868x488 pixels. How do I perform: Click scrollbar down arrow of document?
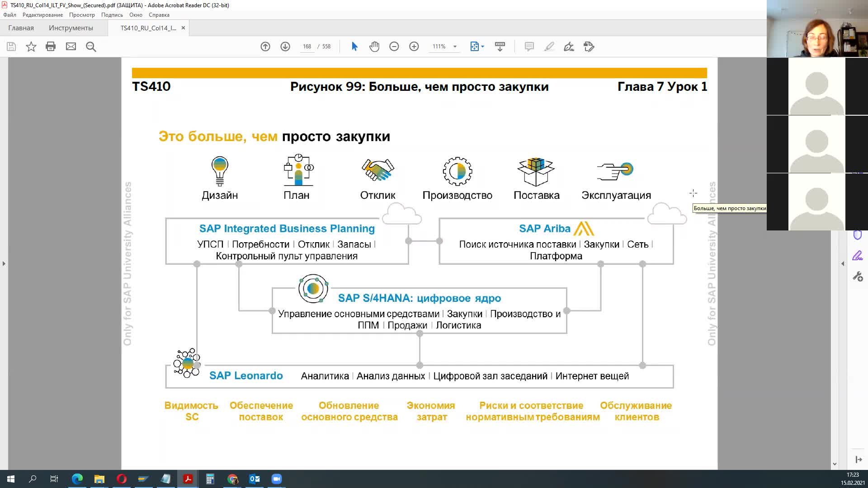(835, 464)
